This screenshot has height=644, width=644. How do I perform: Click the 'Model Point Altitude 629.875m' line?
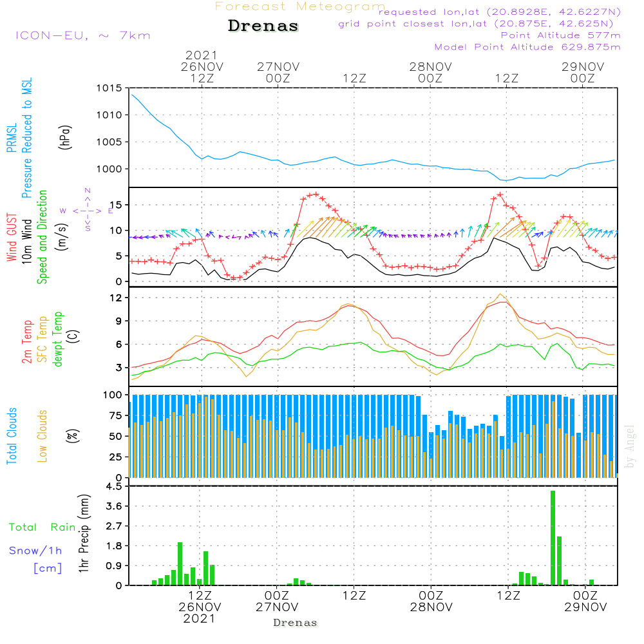point(527,47)
